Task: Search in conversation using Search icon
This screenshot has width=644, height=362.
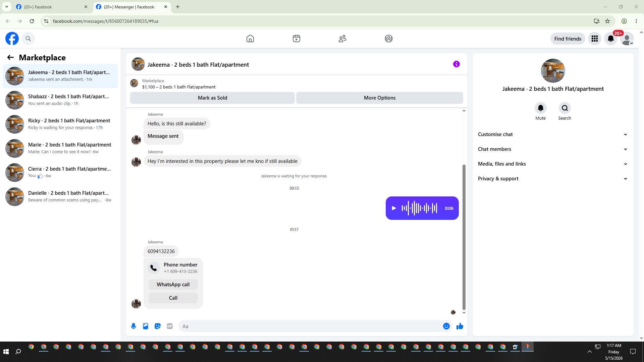Action: [x=565, y=108]
